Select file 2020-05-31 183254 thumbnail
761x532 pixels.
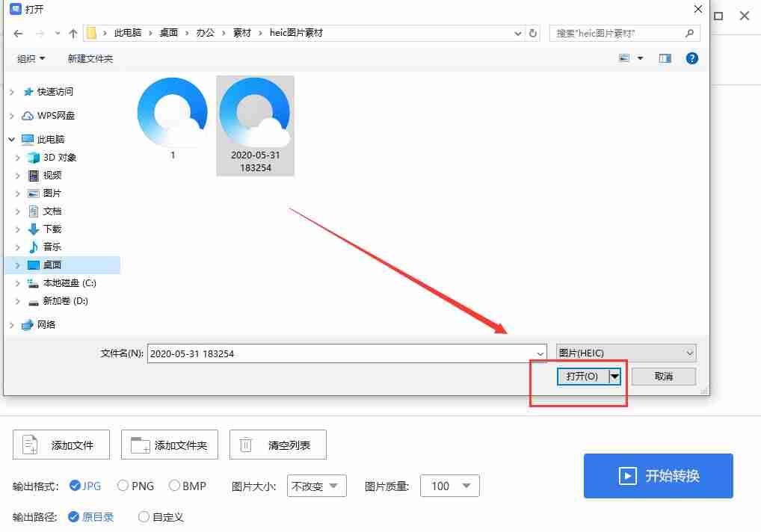(255, 126)
